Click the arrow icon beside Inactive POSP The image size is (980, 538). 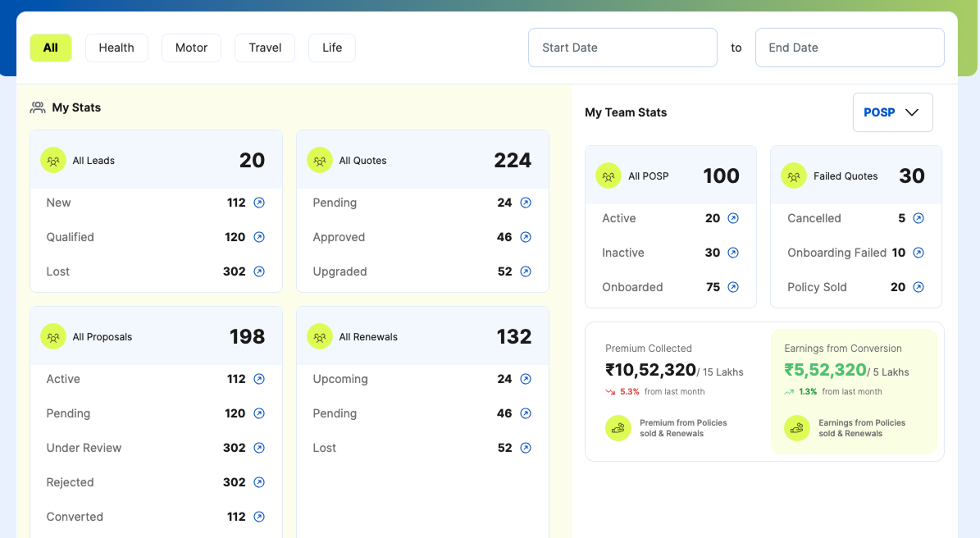[733, 253]
